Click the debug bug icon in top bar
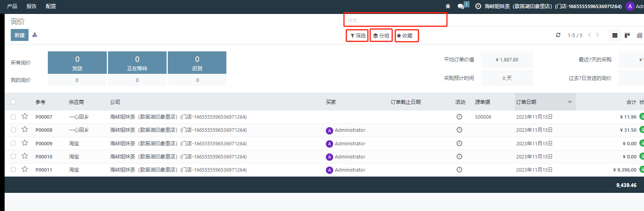The image size is (644, 211). point(448,6)
